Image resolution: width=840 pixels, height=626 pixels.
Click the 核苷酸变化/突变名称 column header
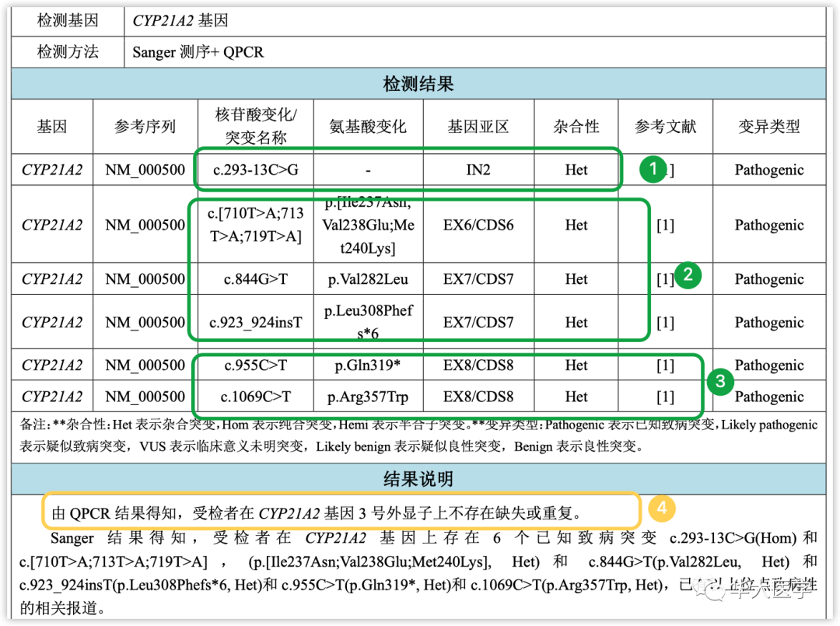[x=256, y=127]
